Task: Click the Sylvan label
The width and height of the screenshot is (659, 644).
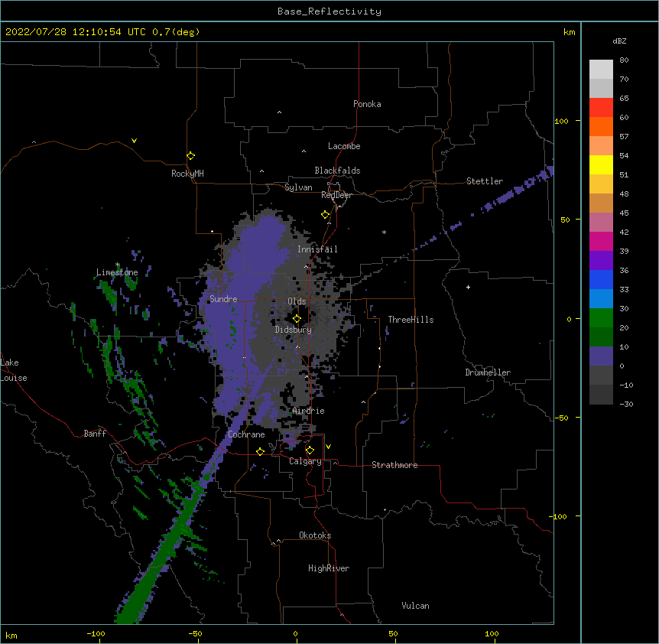Action: (298, 187)
